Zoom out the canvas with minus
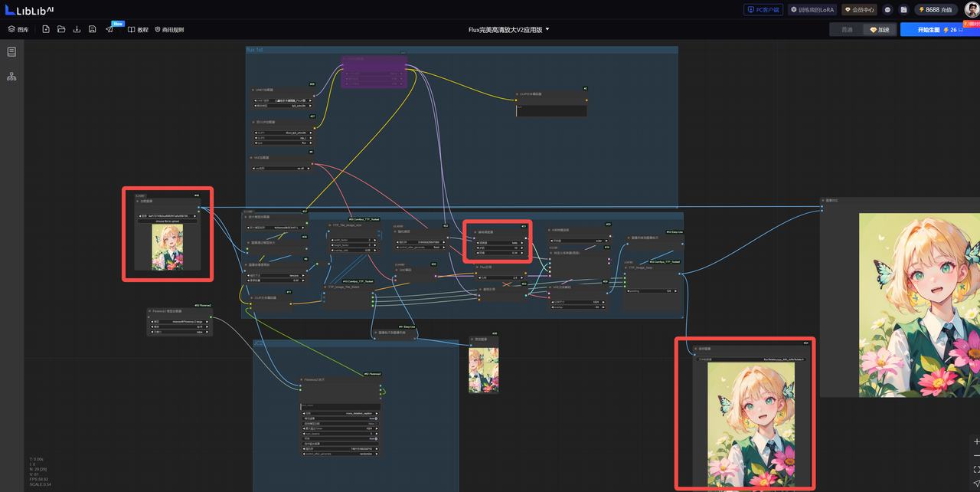 pos(976,456)
